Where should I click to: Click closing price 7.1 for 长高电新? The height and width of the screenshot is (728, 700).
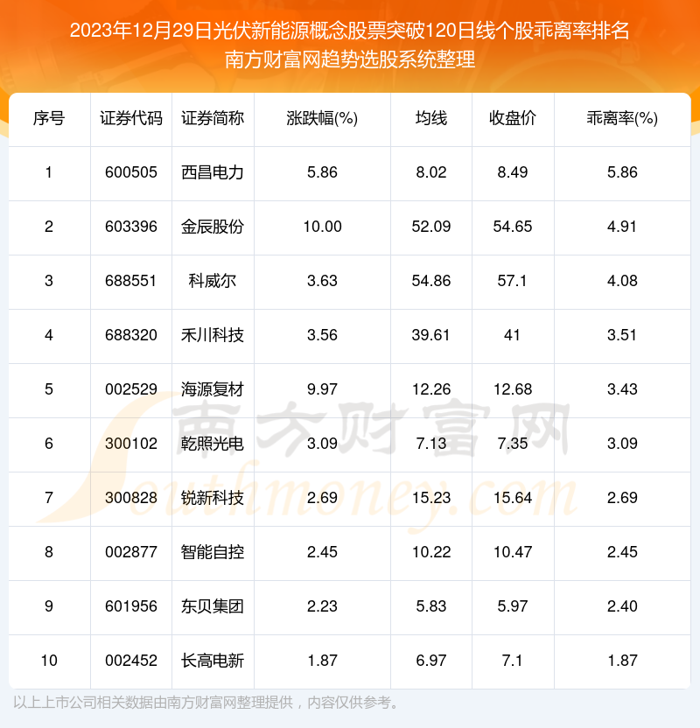(512, 661)
